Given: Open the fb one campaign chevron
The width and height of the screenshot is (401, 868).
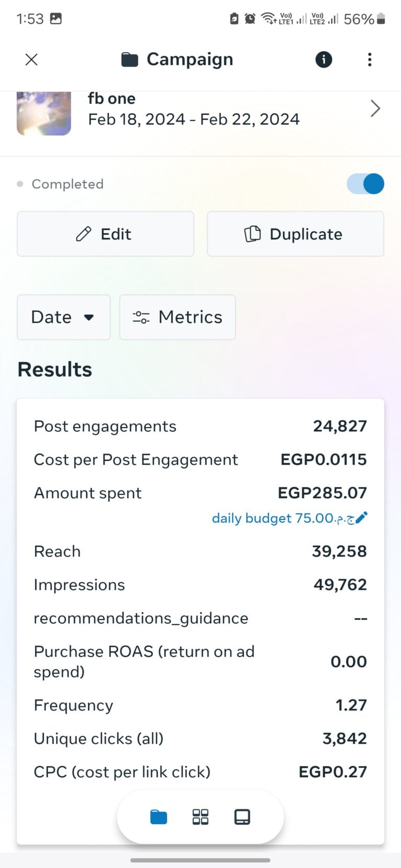Looking at the screenshot, I should [375, 108].
